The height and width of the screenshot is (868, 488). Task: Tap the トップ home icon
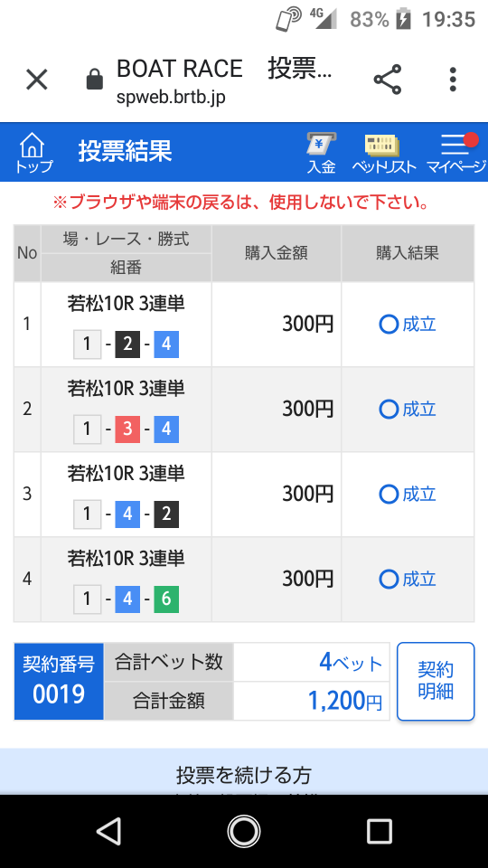(33, 152)
